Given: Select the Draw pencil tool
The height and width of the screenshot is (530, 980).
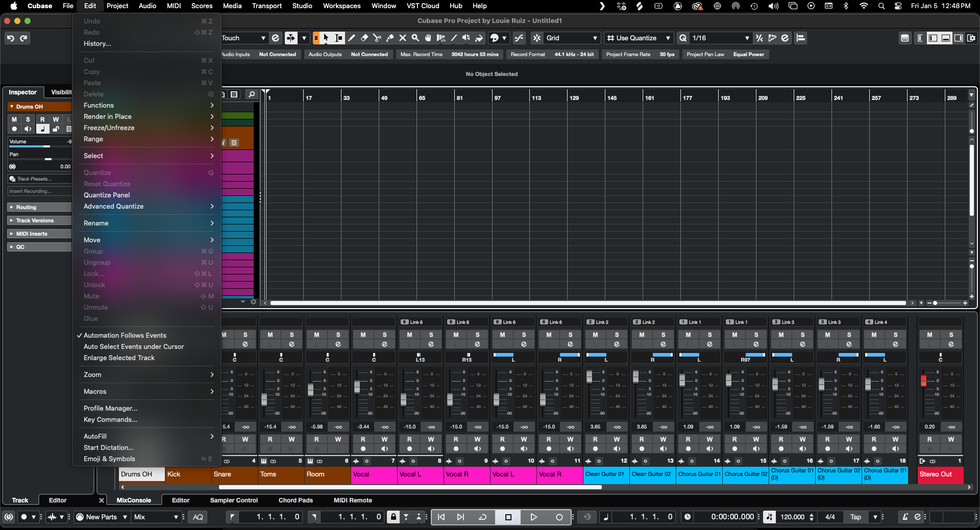Looking at the screenshot, I should coord(352,38).
